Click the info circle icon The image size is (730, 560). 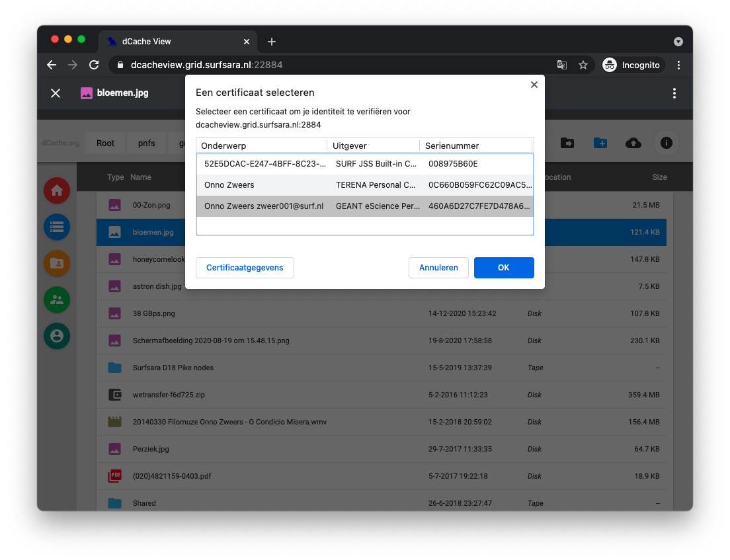(x=667, y=143)
